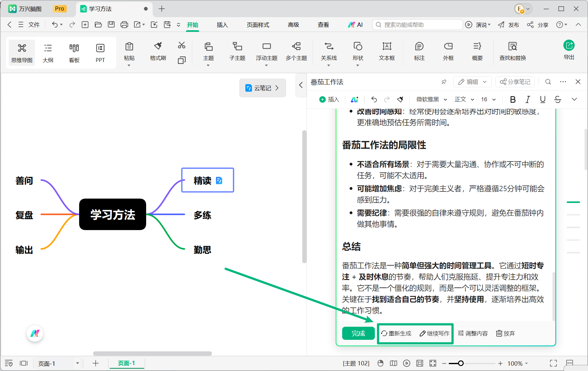Viewport: 588px width, 371px height.
Task: Open the 页面-1 page selector dropdown
Action: [x=58, y=364]
